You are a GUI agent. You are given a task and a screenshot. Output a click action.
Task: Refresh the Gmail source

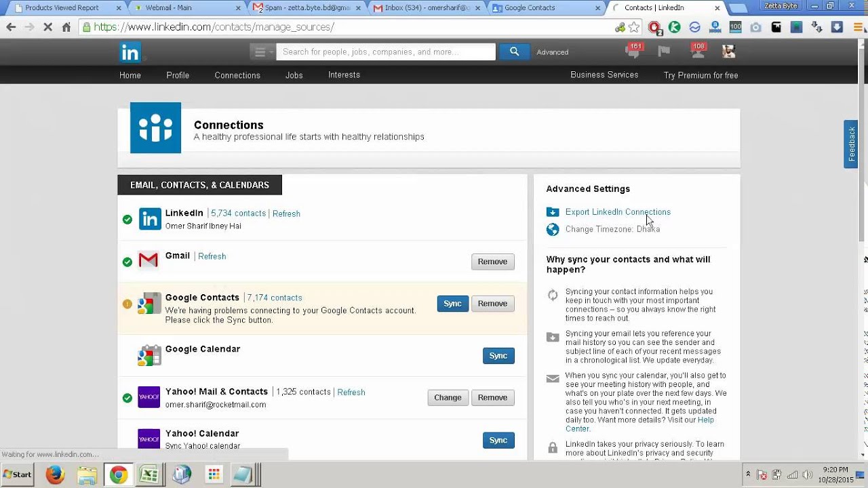pyautogui.click(x=212, y=256)
